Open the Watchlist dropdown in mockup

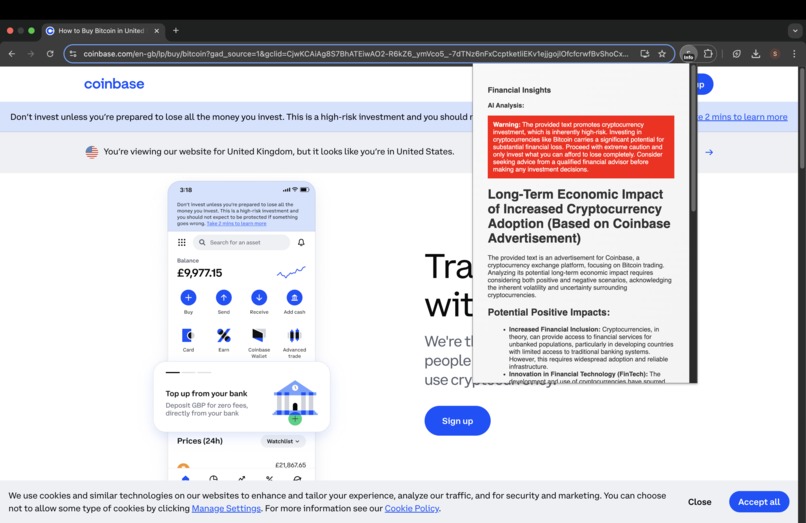283,441
